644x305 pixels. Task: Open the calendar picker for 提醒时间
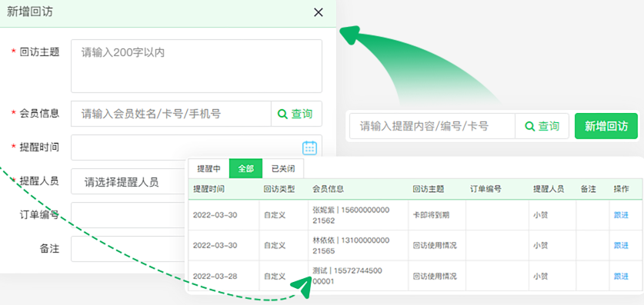(309, 148)
